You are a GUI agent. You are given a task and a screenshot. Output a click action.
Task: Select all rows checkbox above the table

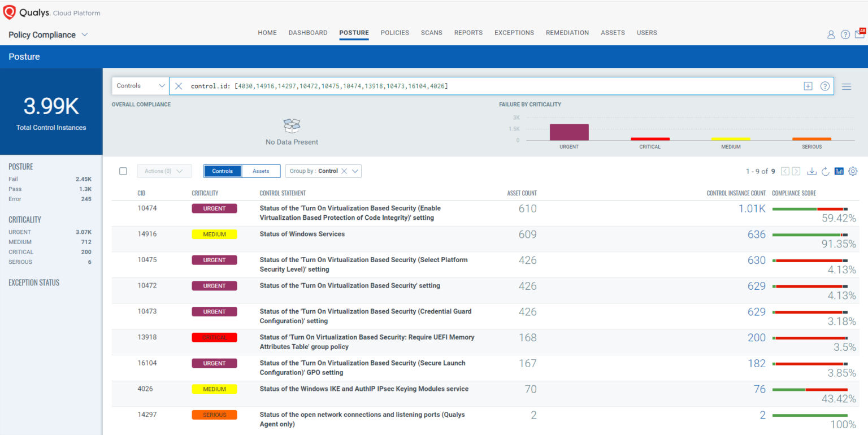tap(123, 171)
